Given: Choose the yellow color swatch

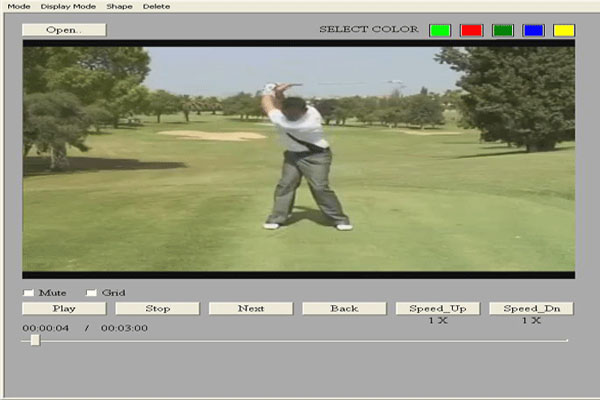Looking at the screenshot, I should [x=564, y=30].
